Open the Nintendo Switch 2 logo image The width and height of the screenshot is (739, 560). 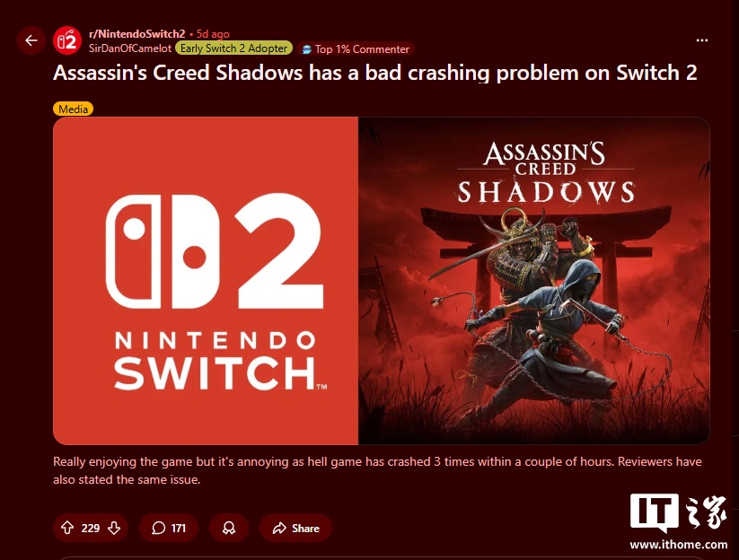click(206, 281)
